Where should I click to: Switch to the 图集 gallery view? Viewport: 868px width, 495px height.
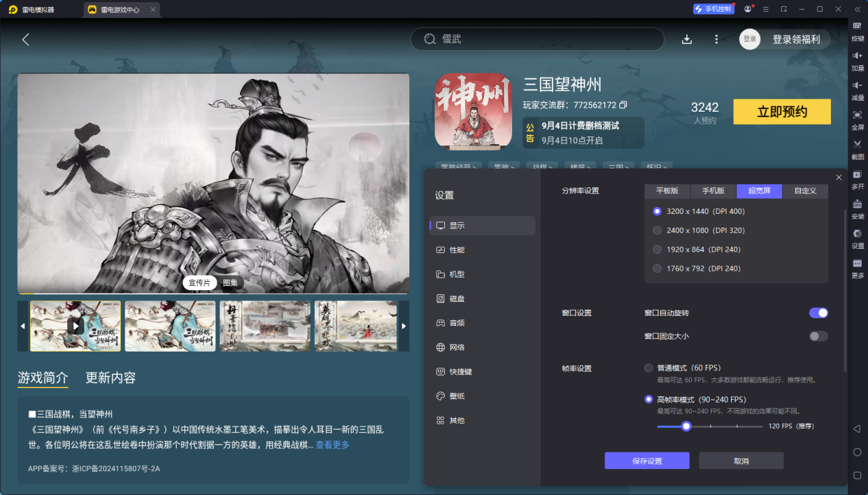[x=230, y=282]
